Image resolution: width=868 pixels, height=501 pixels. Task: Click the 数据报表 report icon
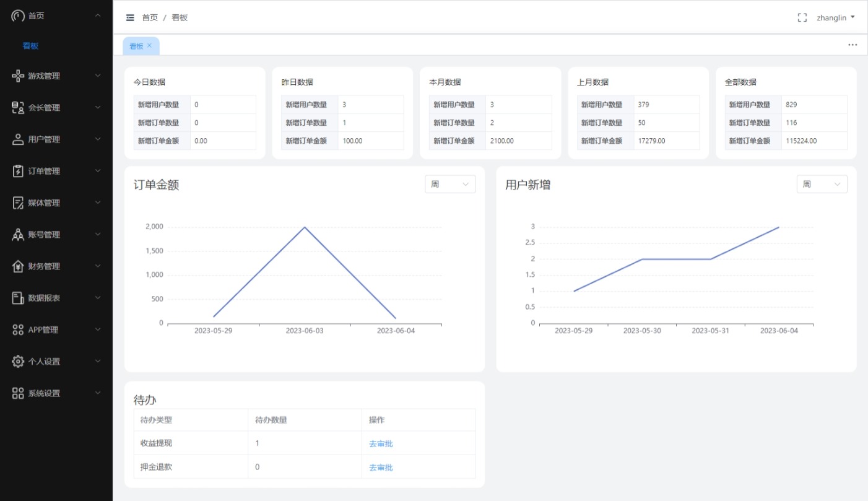(x=18, y=298)
